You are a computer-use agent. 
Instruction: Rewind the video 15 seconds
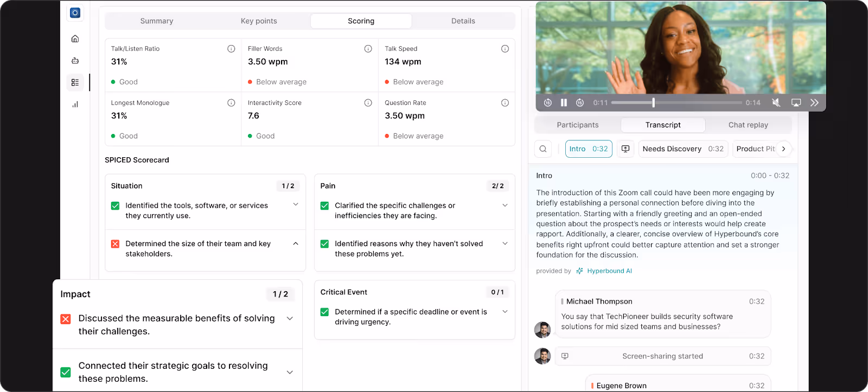(x=548, y=102)
